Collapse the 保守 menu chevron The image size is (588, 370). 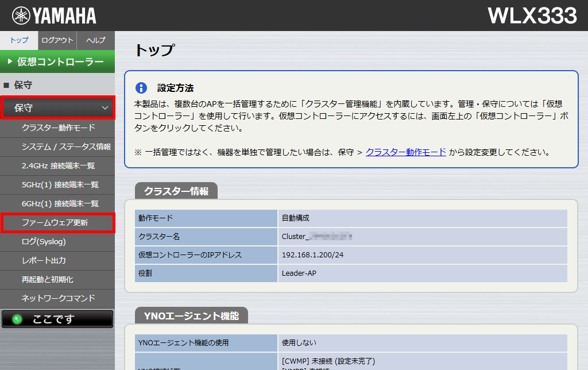click(105, 108)
